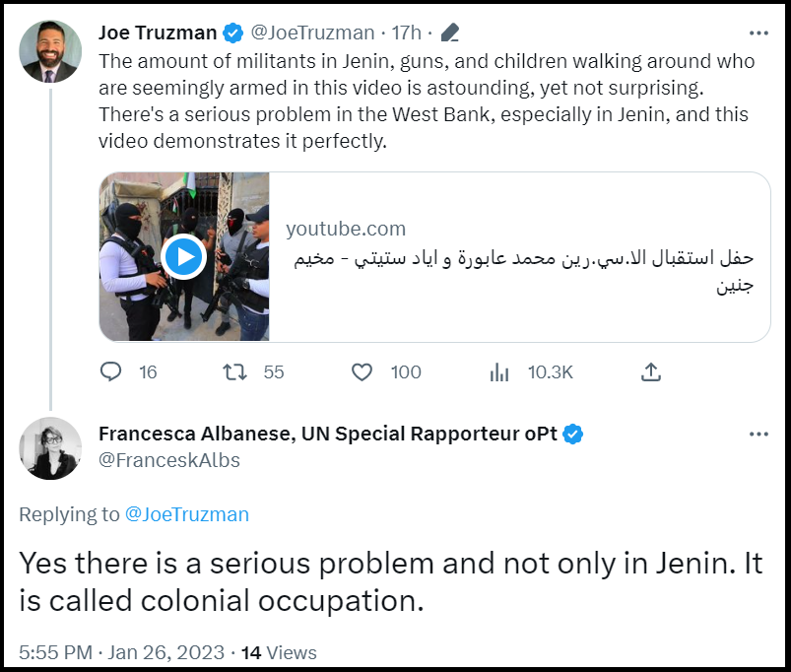791x672 pixels.
Task: Click the share upload icon
Action: point(651,372)
